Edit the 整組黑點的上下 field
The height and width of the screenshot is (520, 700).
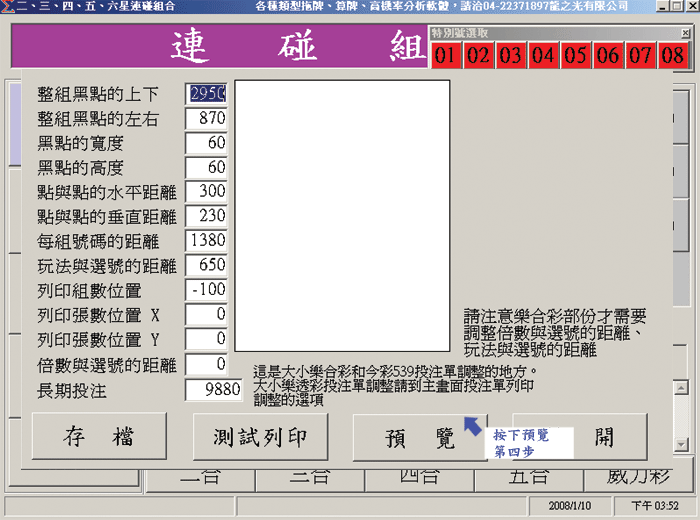coord(207,93)
